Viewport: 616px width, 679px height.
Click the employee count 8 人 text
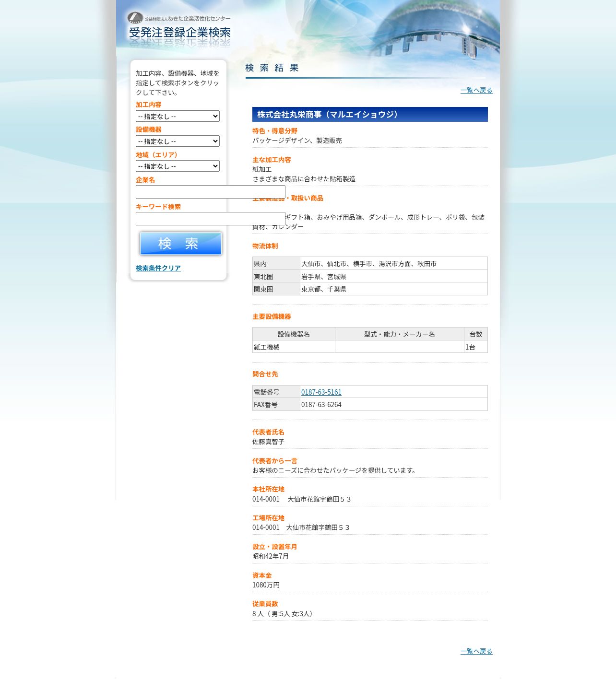[283, 614]
